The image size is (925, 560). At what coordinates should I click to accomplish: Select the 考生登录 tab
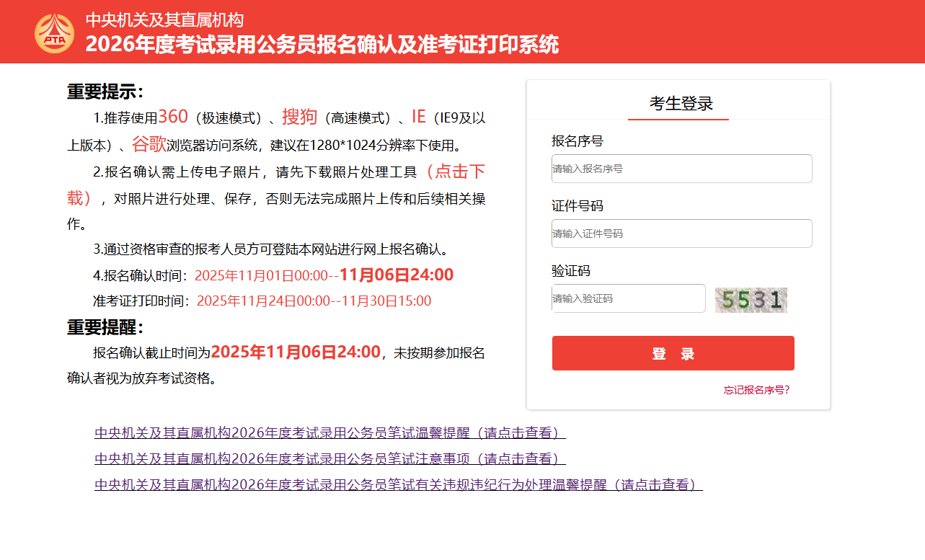click(x=681, y=103)
